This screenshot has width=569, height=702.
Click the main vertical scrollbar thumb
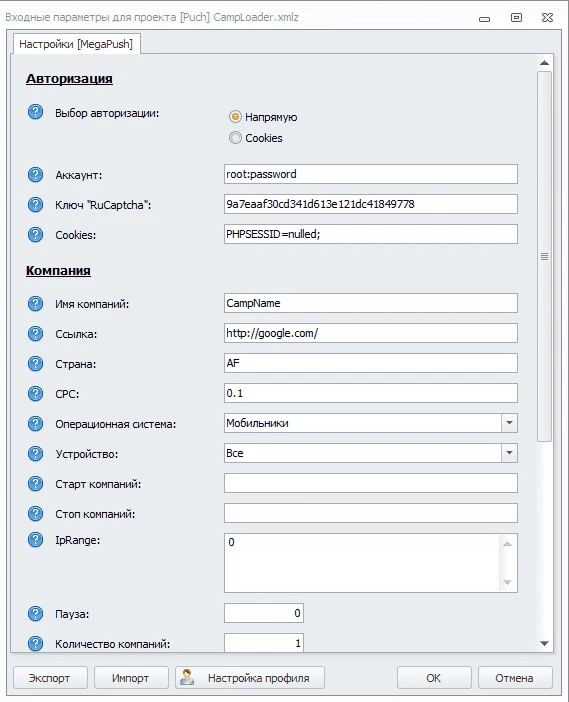coord(544,257)
